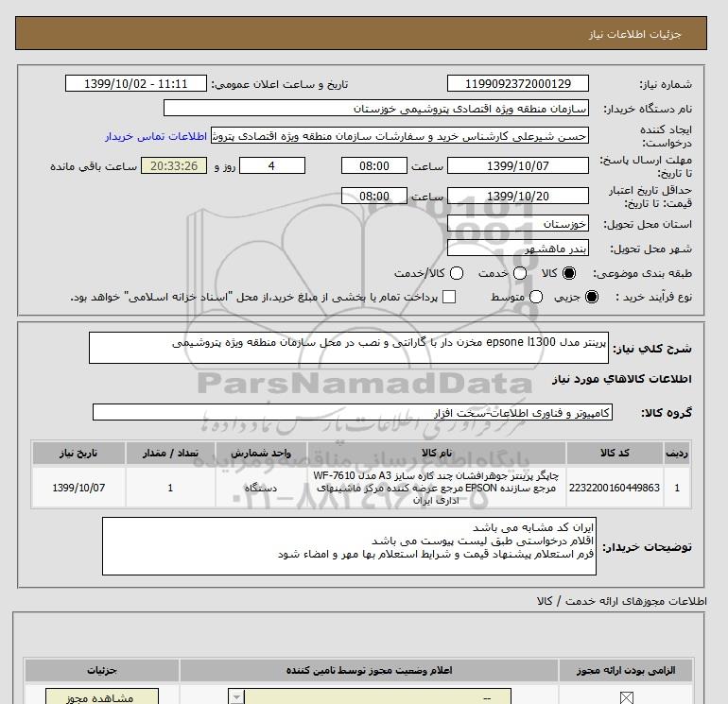Click the announcement date field 1399/10/02 - 11:11

tap(135, 83)
